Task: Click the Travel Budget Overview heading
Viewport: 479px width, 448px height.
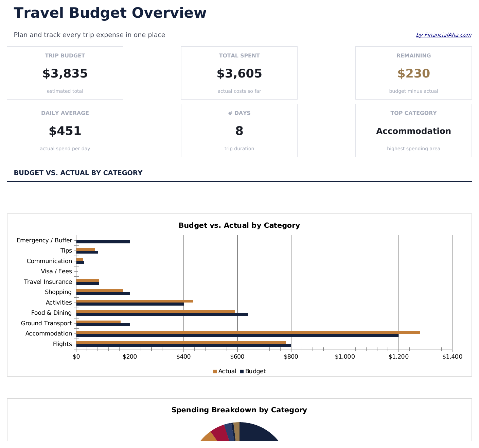Action: (110, 13)
